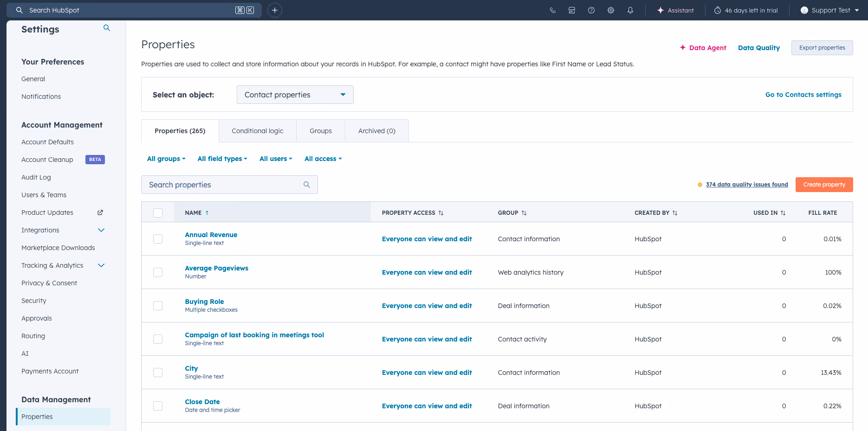Click the Create property button
Image resolution: width=868 pixels, height=431 pixels.
click(824, 184)
